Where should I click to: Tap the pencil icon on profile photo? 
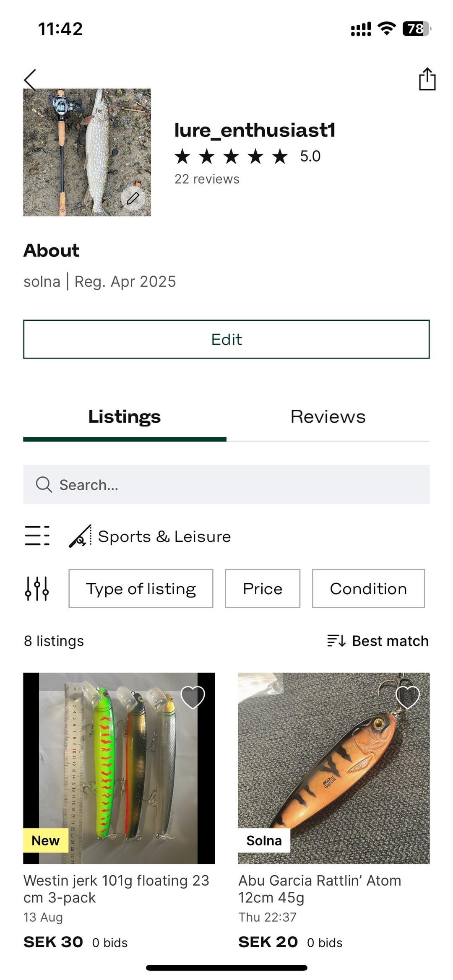(133, 198)
